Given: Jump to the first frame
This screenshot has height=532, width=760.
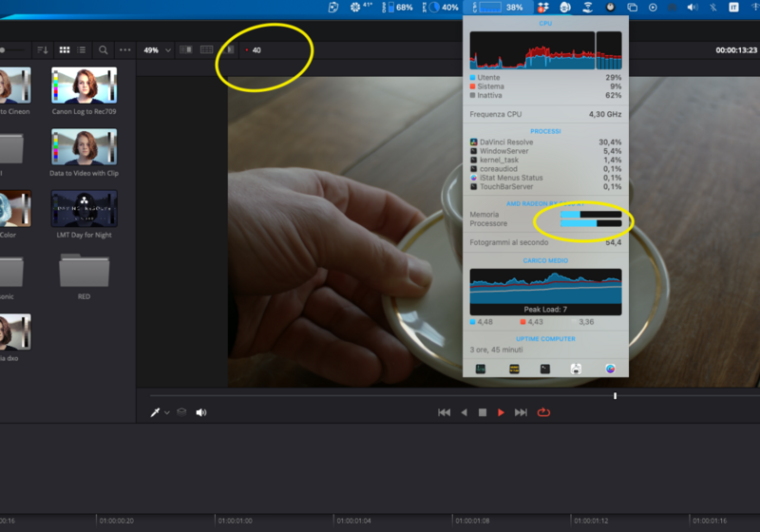Looking at the screenshot, I should tap(444, 412).
